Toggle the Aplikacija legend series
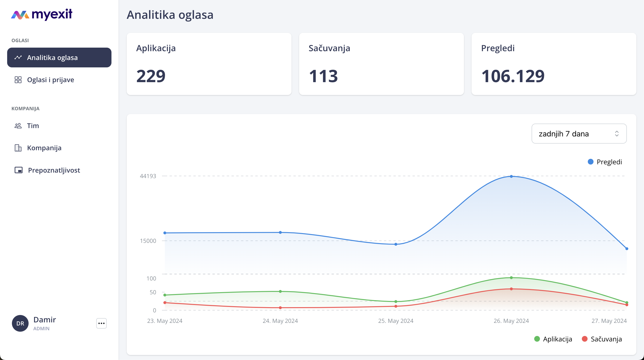644x360 pixels. pos(553,339)
